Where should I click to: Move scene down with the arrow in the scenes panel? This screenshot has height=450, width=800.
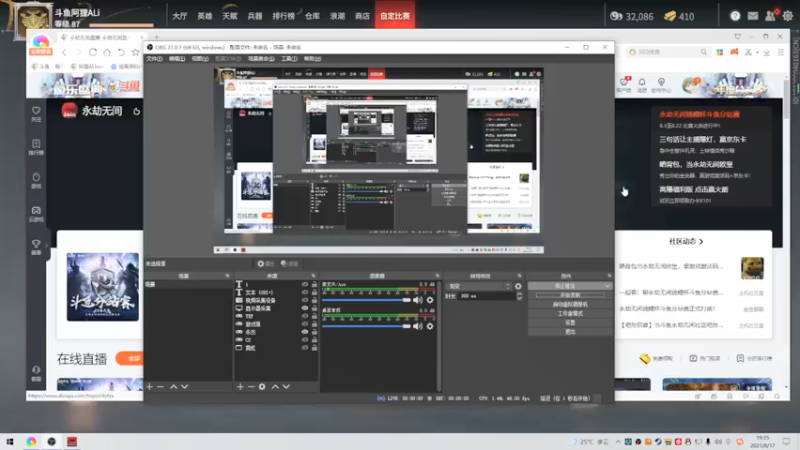click(185, 387)
